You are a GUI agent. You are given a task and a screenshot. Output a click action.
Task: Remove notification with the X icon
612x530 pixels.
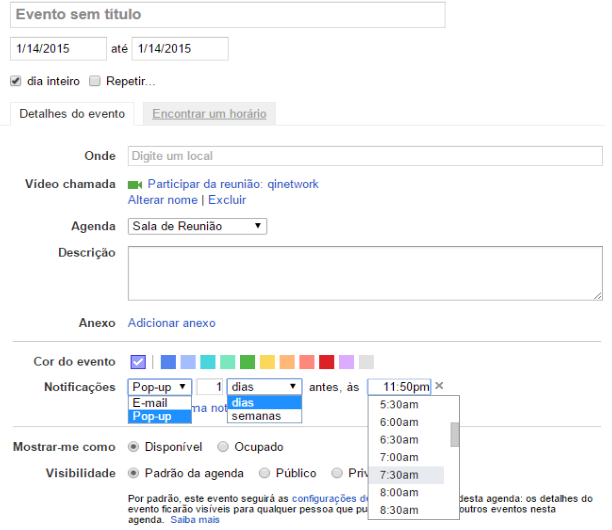pyautogui.click(x=439, y=386)
